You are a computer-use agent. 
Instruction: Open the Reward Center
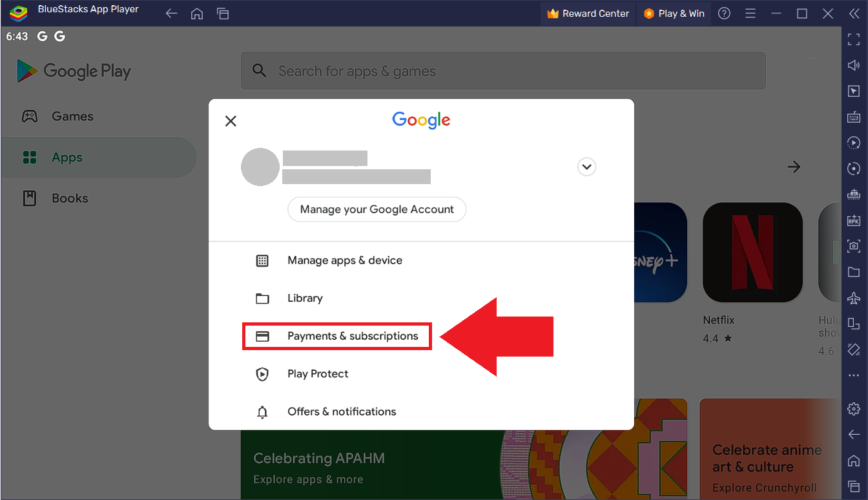(588, 14)
